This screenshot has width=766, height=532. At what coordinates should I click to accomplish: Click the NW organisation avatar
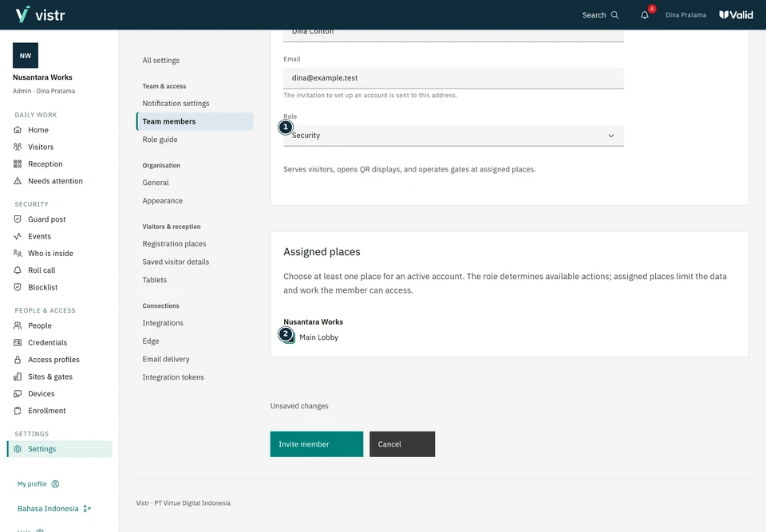click(x=26, y=56)
